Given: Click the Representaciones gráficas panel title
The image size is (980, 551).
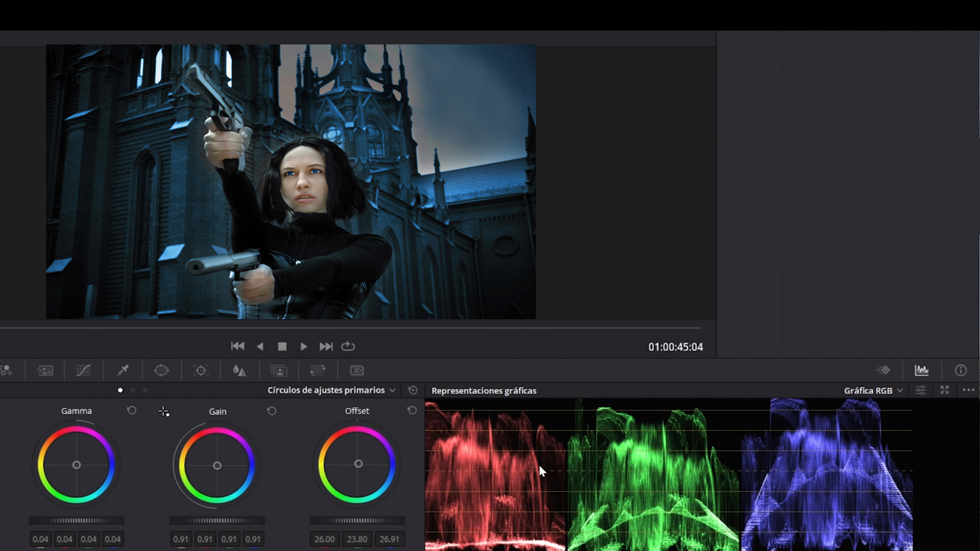Looking at the screenshot, I should pos(484,390).
